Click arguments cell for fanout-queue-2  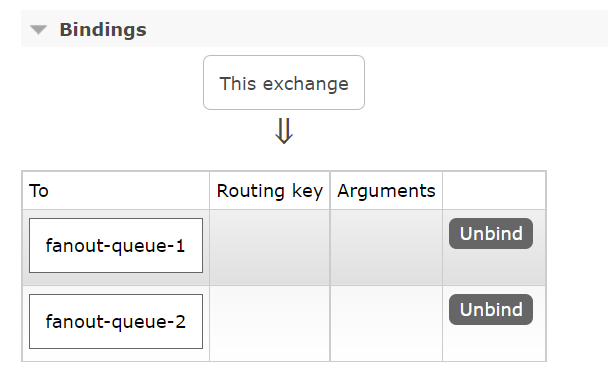tap(386, 324)
